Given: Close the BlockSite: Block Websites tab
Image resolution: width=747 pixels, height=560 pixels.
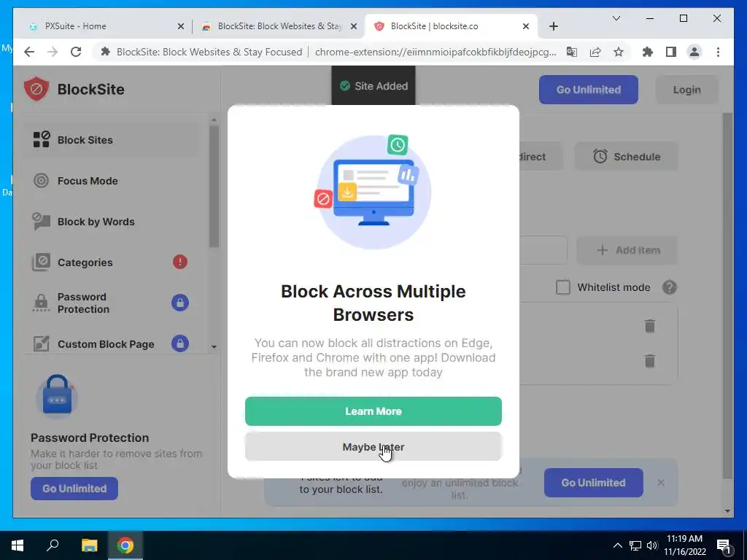Looking at the screenshot, I should point(354,26).
